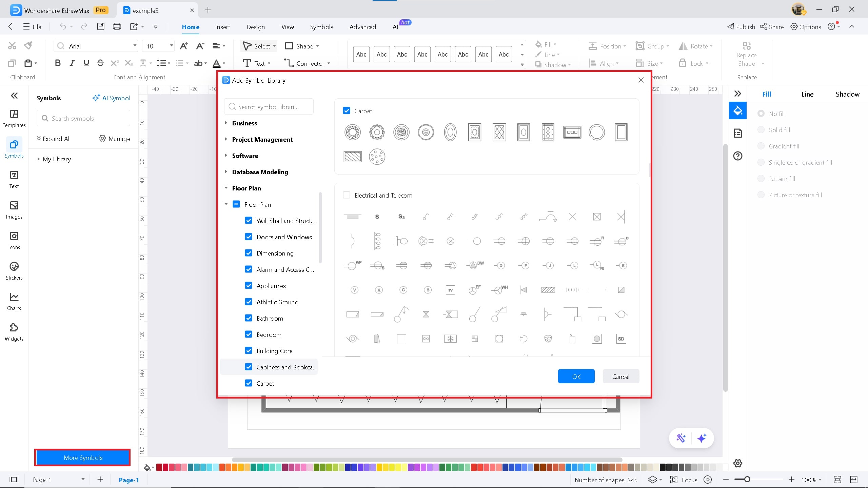Switch to the Symbols ribbon tab

tap(321, 27)
